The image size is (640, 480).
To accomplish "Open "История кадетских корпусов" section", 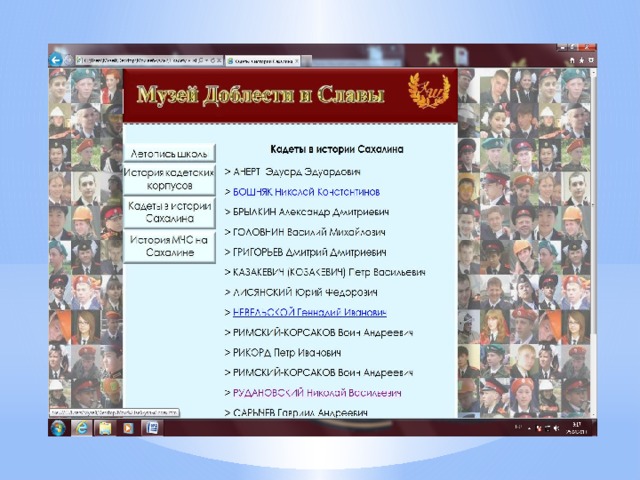I will [x=170, y=179].
